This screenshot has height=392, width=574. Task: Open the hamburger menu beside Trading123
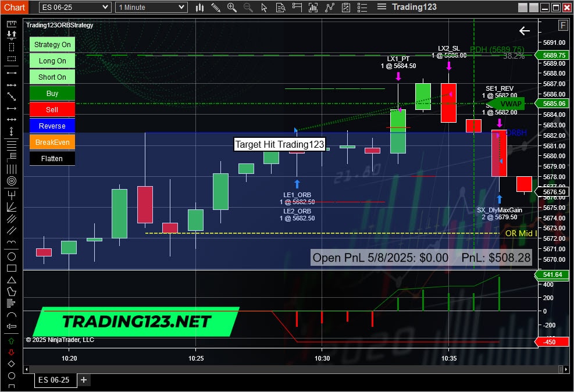(x=382, y=7)
